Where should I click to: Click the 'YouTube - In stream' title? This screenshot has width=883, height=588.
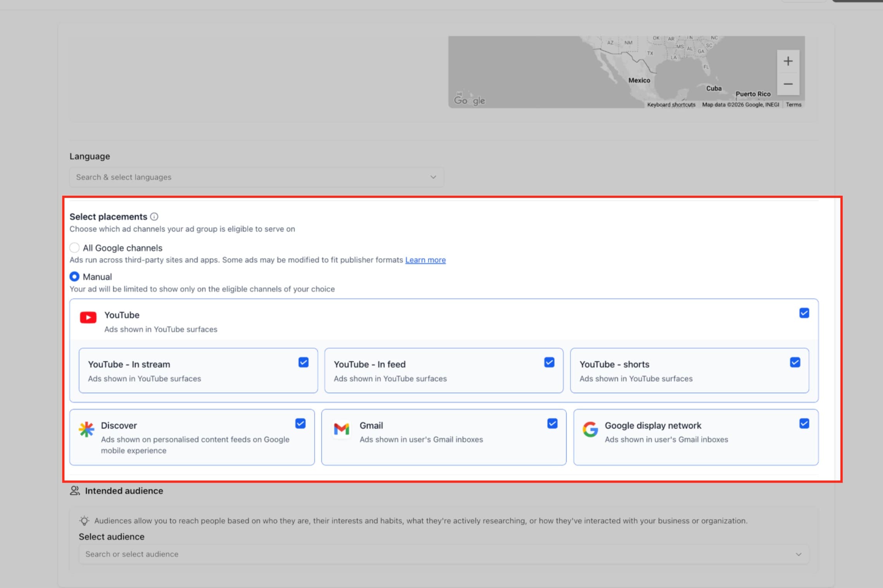(129, 364)
